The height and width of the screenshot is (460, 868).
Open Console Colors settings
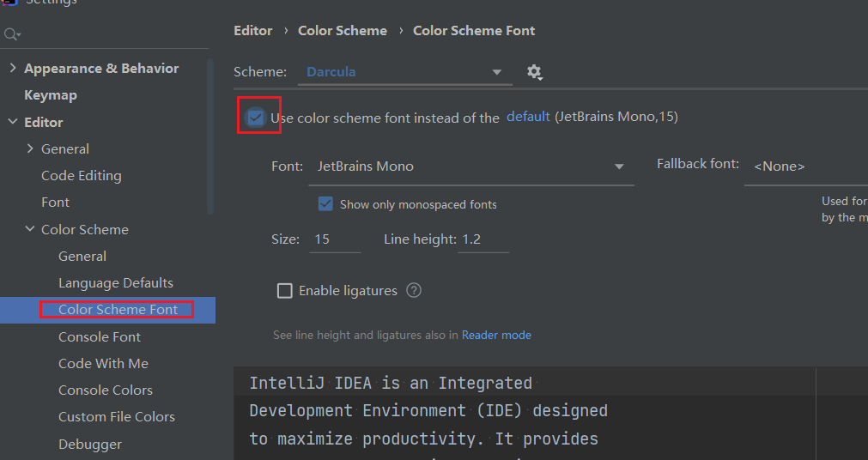106,390
